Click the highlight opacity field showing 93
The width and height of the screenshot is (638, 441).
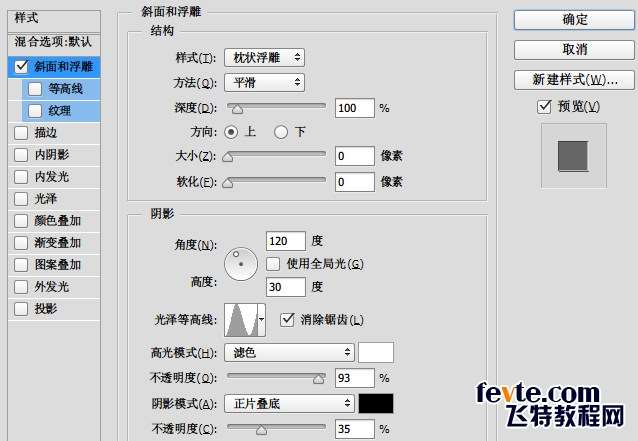click(x=355, y=378)
